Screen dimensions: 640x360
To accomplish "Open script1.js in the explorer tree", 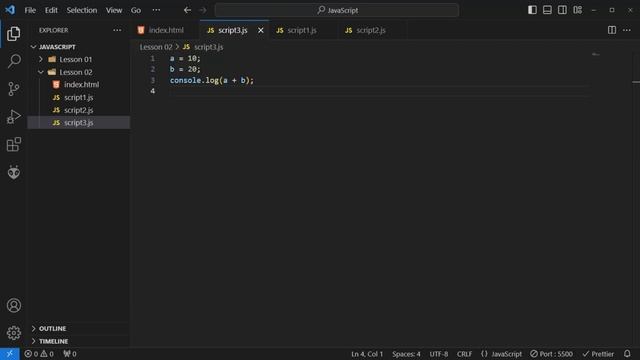I will point(78,97).
